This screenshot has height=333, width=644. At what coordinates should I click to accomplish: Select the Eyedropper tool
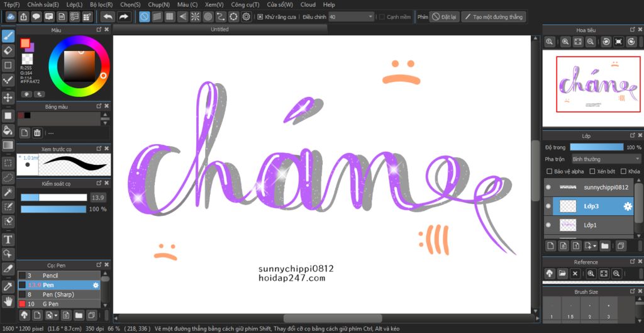click(8, 286)
